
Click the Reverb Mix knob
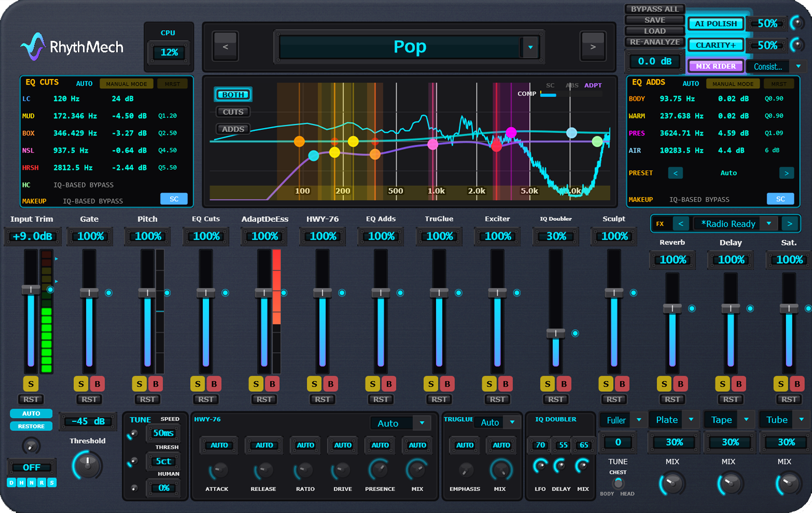[x=672, y=484]
